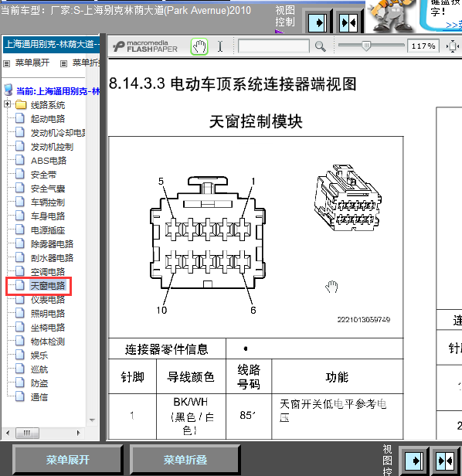462x476 pixels.
Task: Open 仪表电路 tree item
Action: click(48, 300)
